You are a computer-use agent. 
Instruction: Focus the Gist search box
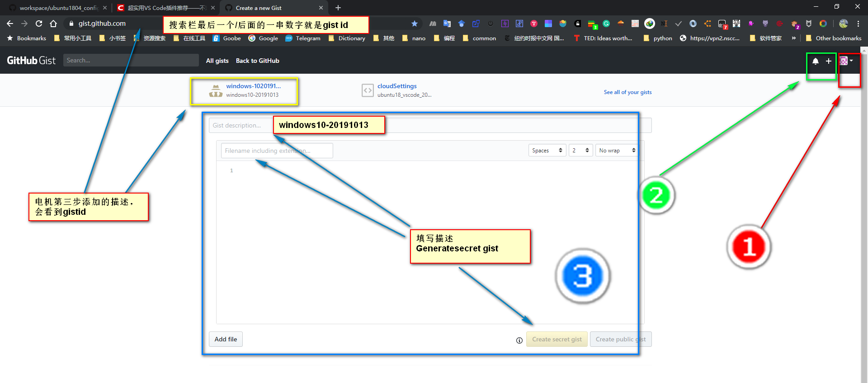pyautogui.click(x=131, y=60)
